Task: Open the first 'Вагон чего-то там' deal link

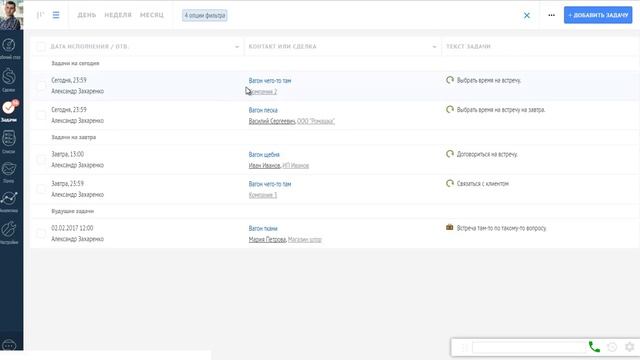Action: (x=270, y=81)
